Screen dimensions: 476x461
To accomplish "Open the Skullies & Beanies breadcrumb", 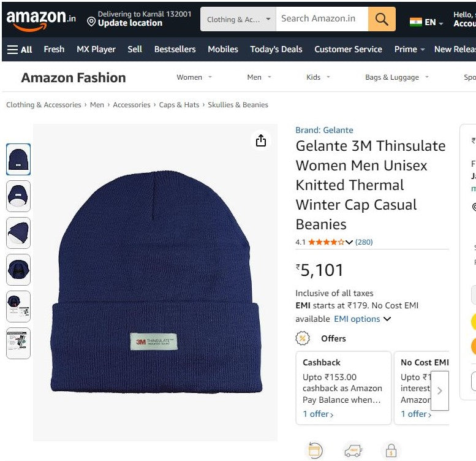I will [238, 105].
